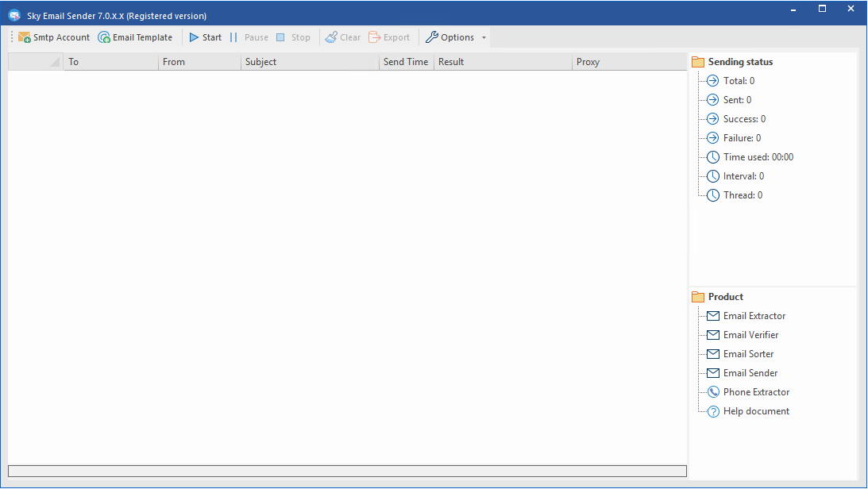The height and width of the screenshot is (489, 868).
Task: Open the Email Sender product link
Action: [750, 373]
